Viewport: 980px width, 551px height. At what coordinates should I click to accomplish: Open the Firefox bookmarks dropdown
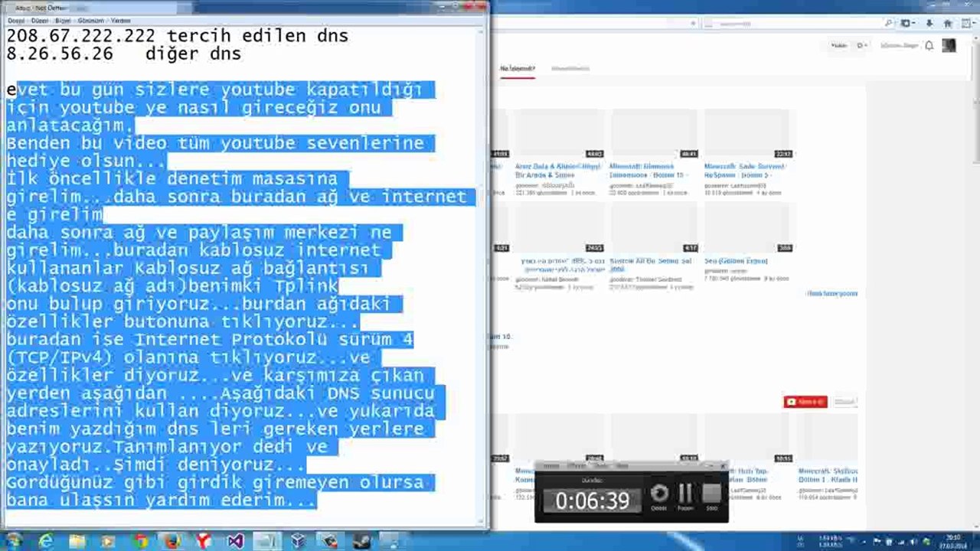pyautogui.click(x=908, y=24)
